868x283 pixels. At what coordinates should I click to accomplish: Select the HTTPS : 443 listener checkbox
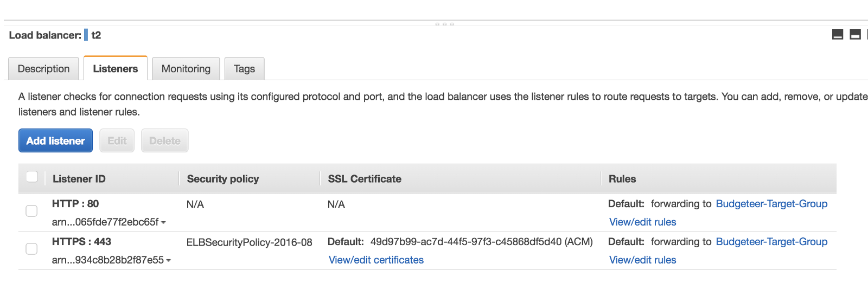[x=31, y=249]
